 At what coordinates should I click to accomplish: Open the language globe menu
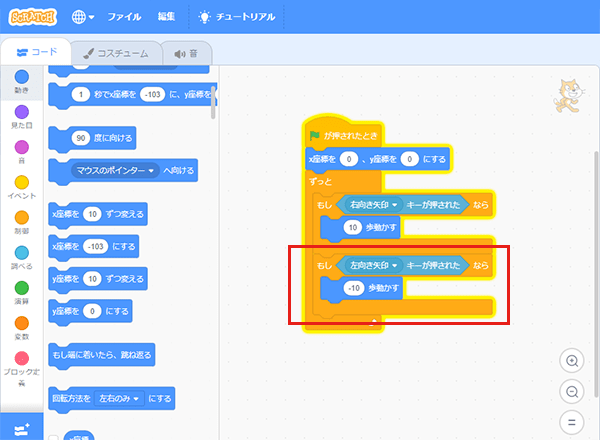[83, 17]
